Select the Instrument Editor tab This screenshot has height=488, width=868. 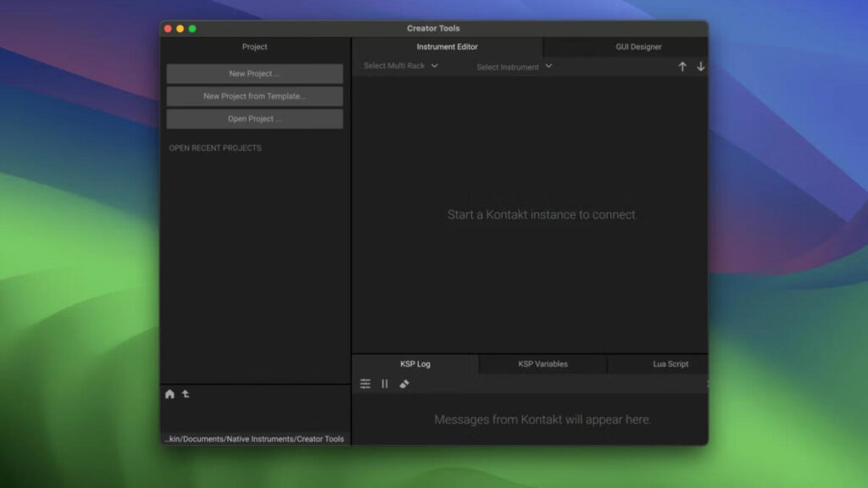point(447,47)
